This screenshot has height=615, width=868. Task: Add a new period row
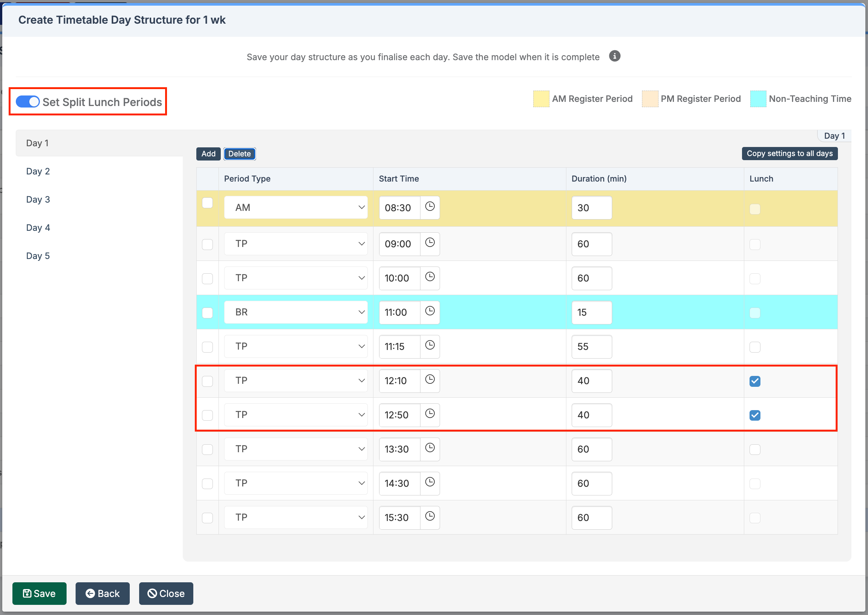point(208,154)
